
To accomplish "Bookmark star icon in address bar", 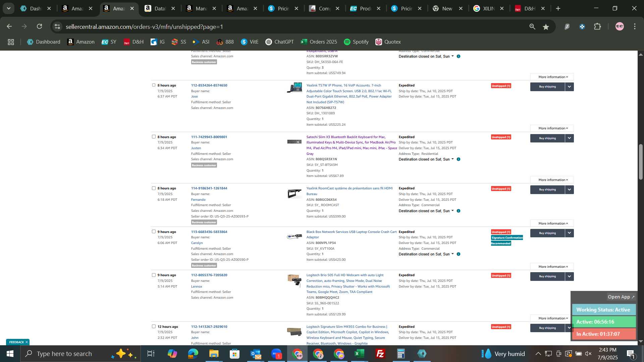I will (546, 27).
